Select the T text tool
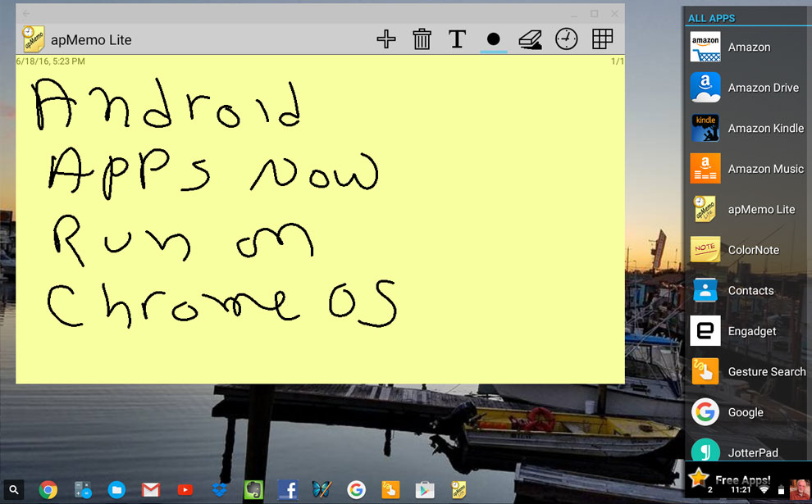This screenshot has width=812, height=504. pos(457,39)
